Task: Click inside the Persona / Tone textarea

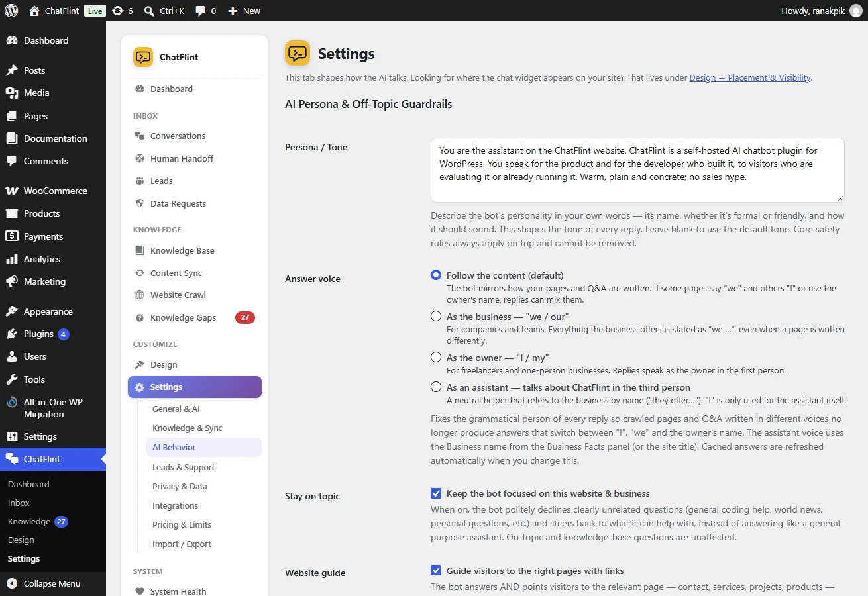Action: pos(637,170)
